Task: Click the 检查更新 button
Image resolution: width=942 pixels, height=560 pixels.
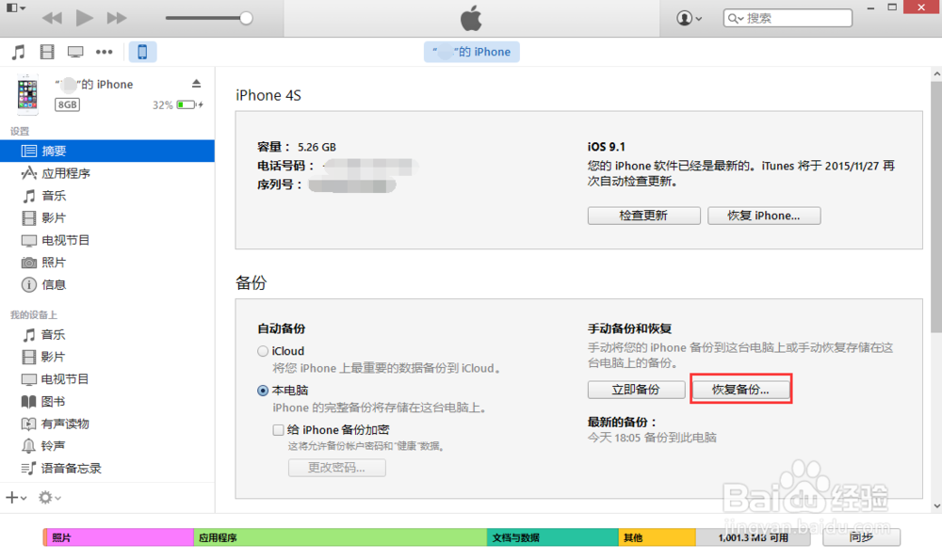Action: tap(643, 216)
